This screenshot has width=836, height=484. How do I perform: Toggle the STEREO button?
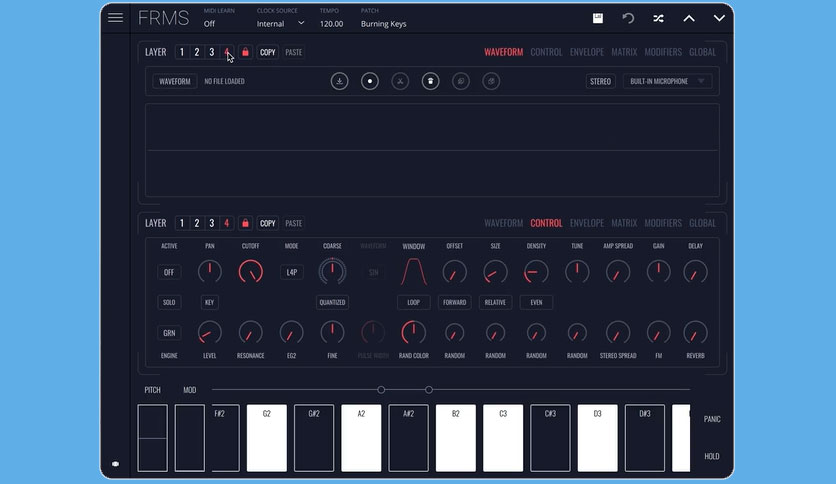coord(600,81)
